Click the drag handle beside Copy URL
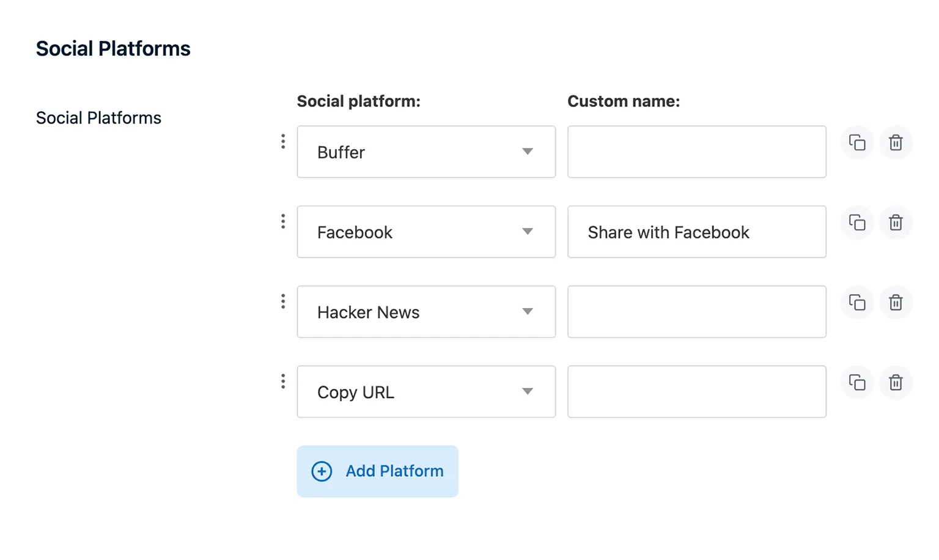This screenshot has height=560, width=939. 282,380
